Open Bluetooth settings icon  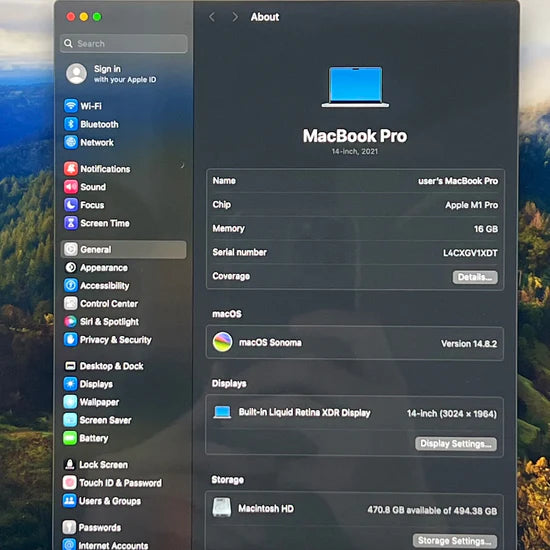pyautogui.click(x=71, y=124)
